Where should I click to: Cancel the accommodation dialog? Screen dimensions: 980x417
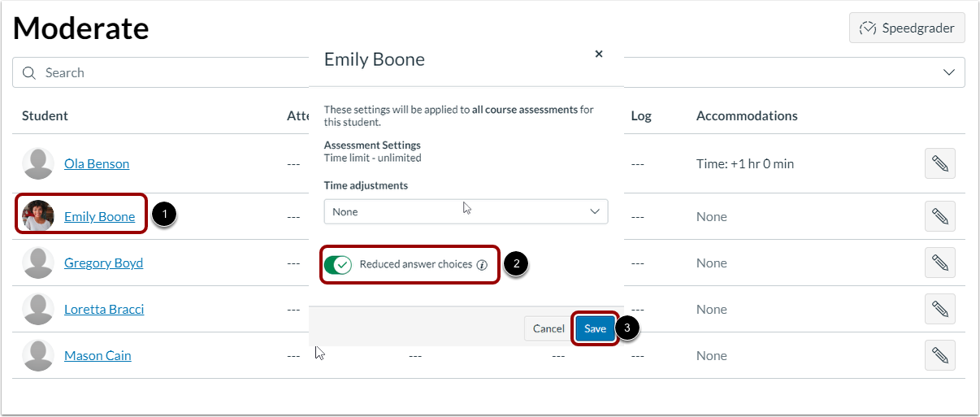(549, 328)
